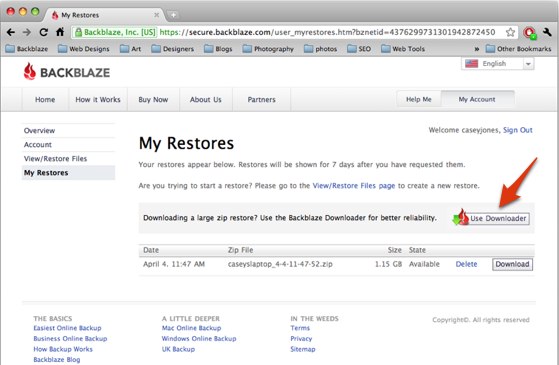Open the Photography bookmarks folder
Screen dimensions: 559x365
pos(268,49)
